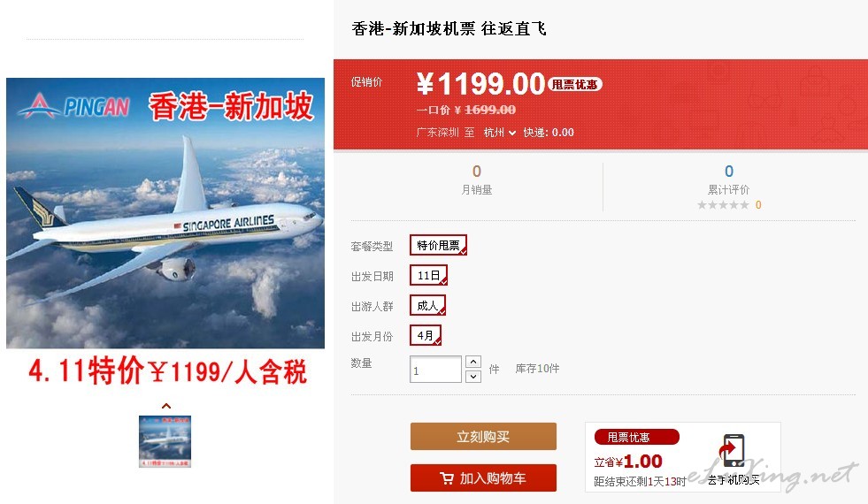The image size is (868, 504).
Task: Click the 甩票优惠 badge beside price
Action: [574, 84]
